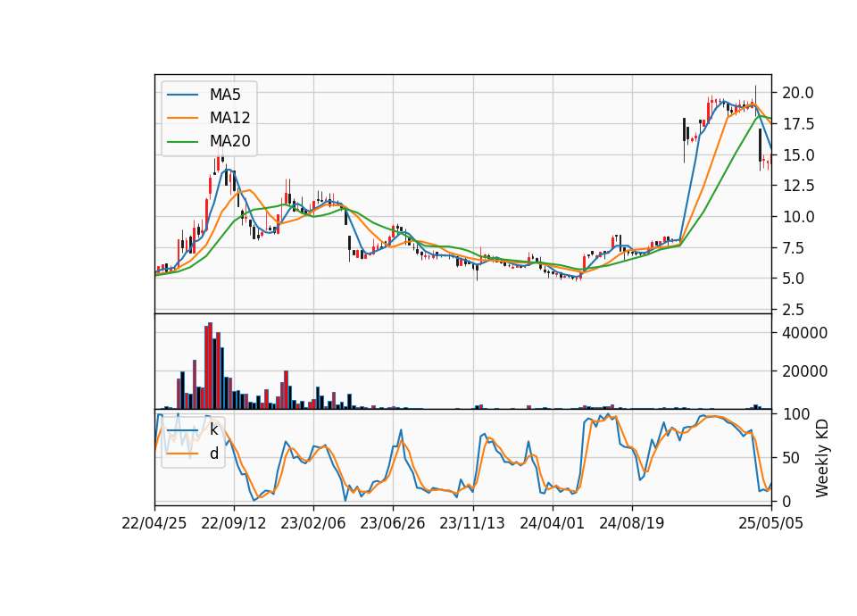857x616 pixels.
Task: Click the 40000 volume axis value
Action: 804,332
